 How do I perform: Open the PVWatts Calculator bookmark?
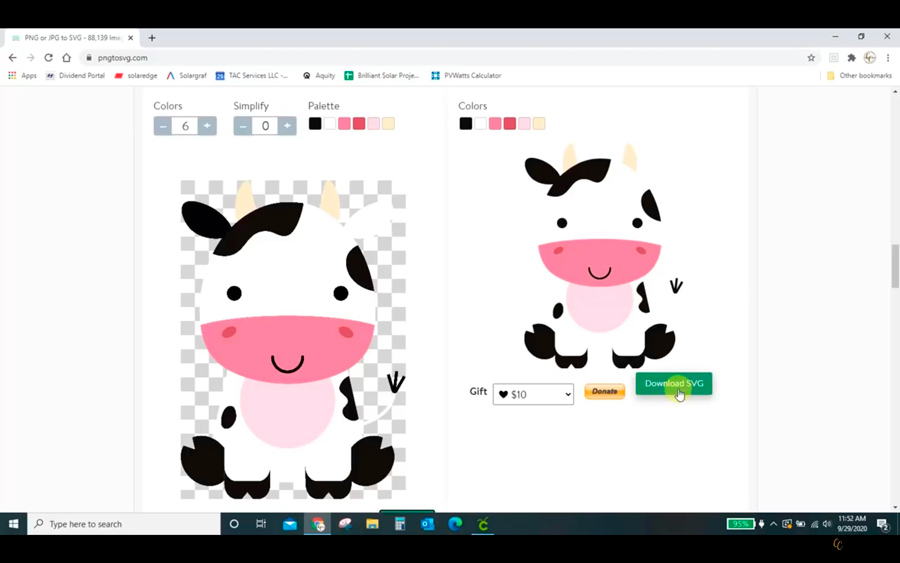(x=466, y=75)
